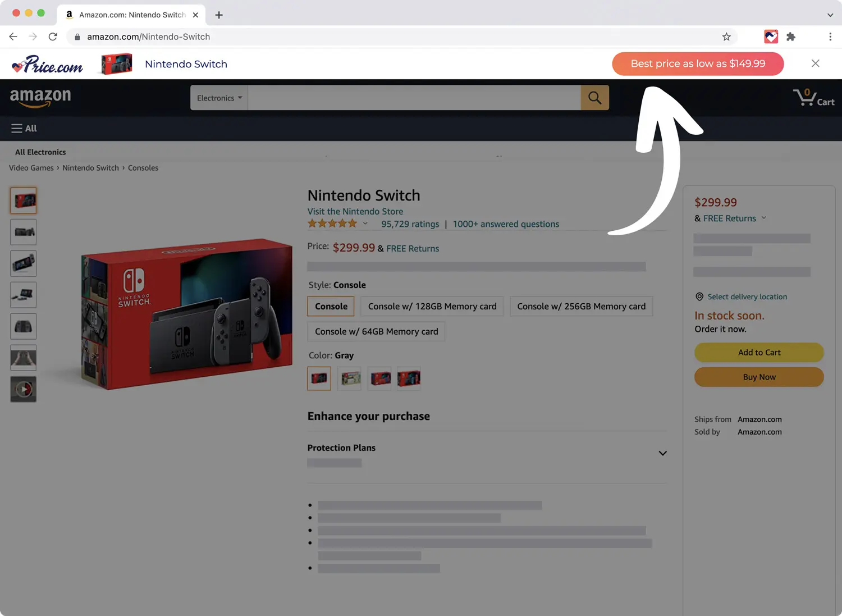Play the product video thumbnail

click(x=24, y=389)
